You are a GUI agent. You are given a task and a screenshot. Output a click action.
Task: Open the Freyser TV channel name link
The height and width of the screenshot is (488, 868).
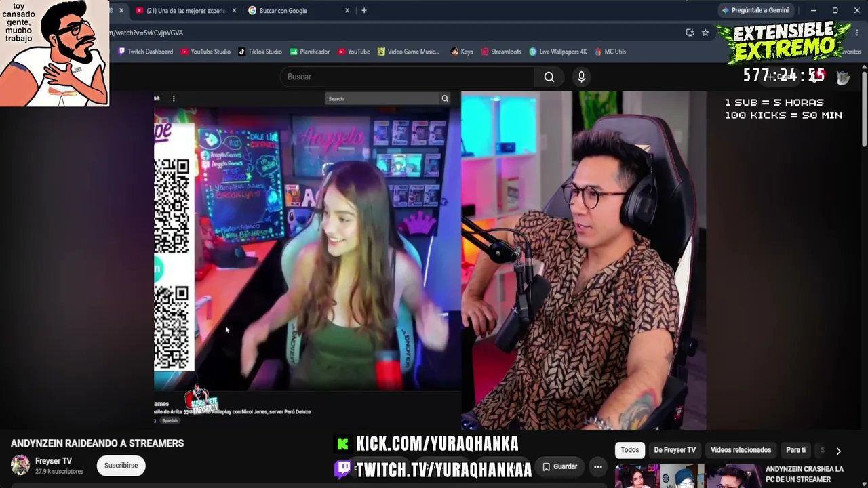click(x=54, y=461)
